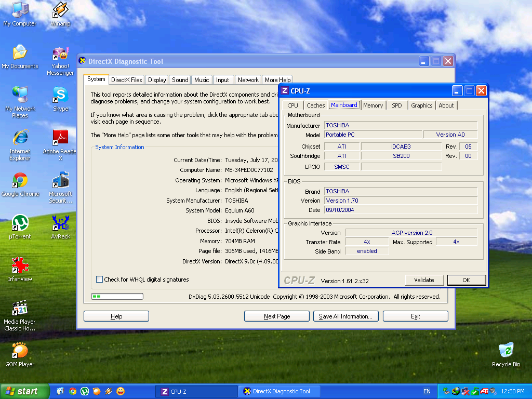Click µTorrent icon in quick launch
Image resolution: width=532 pixels, height=399 pixels.
85,391
